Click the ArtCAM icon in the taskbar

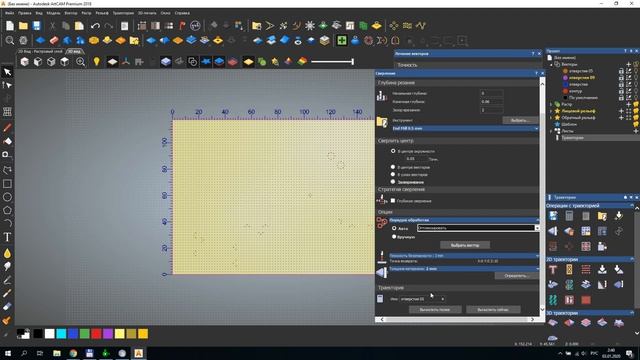click(138, 353)
